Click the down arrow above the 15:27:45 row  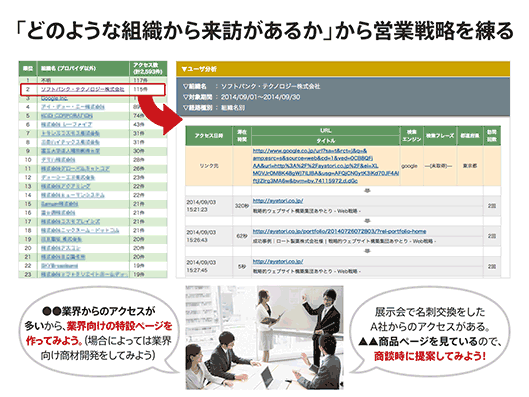point(367,251)
